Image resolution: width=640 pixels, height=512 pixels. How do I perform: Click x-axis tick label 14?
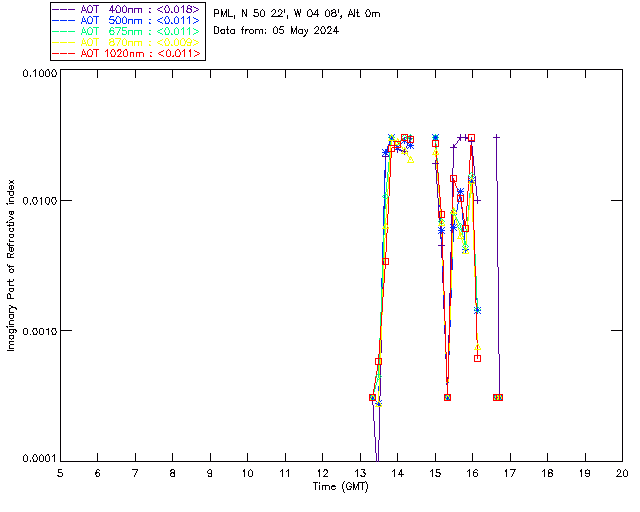point(398,473)
